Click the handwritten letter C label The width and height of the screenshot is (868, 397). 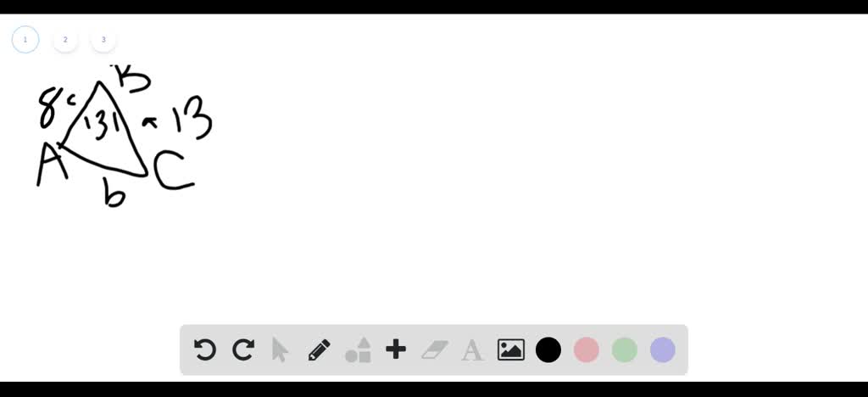173,171
